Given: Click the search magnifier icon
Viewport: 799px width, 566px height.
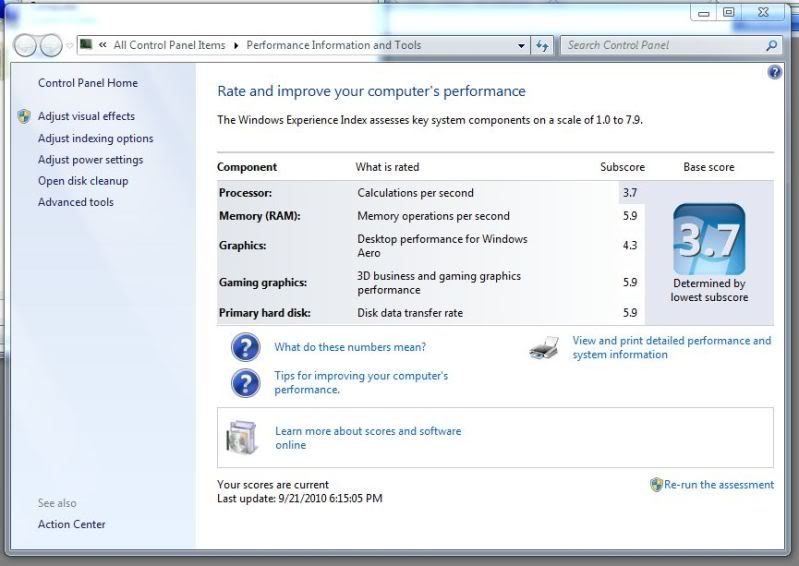Looking at the screenshot, I should 772,45.
